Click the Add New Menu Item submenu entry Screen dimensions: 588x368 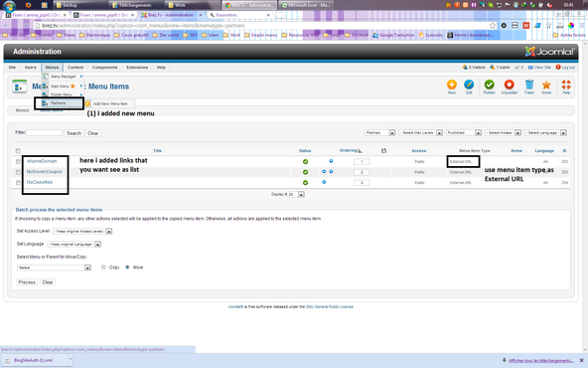pyautogui.click(x=110, y=103)
